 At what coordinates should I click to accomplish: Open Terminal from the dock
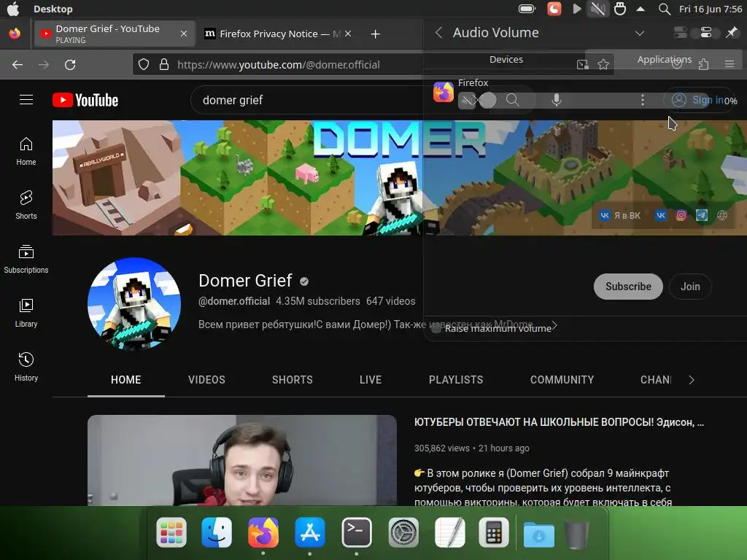[357, 532]
